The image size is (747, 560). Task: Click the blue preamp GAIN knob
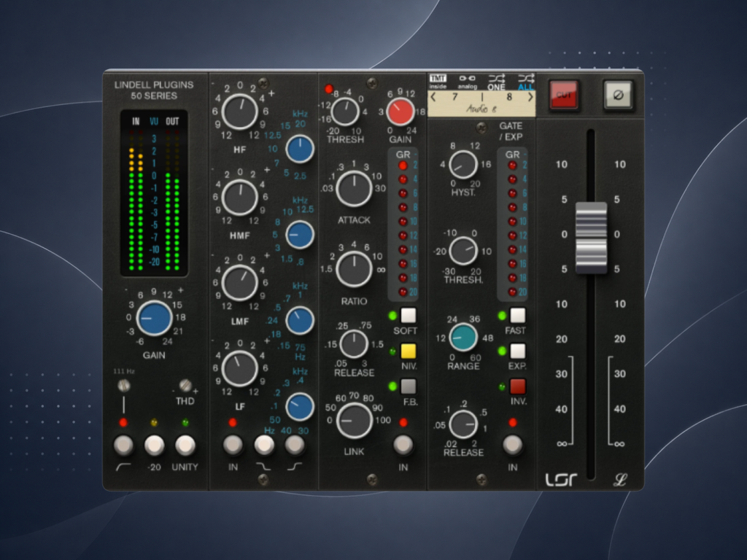(x=154, y=318)
